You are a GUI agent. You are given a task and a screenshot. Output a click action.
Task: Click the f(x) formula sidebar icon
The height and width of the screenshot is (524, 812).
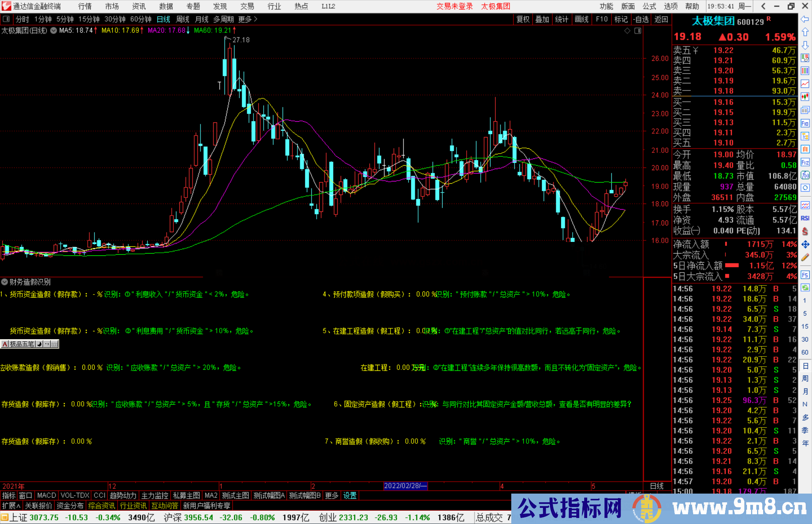point(805,175)
